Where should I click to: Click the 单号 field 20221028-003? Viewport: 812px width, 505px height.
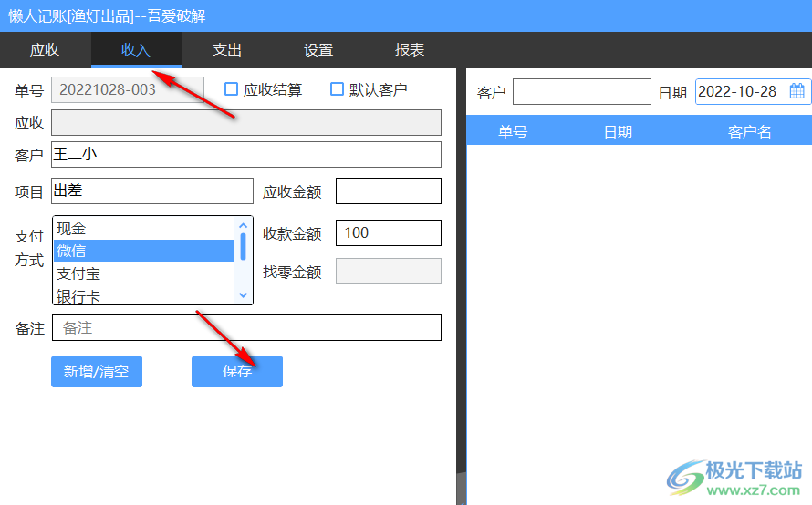128,89
